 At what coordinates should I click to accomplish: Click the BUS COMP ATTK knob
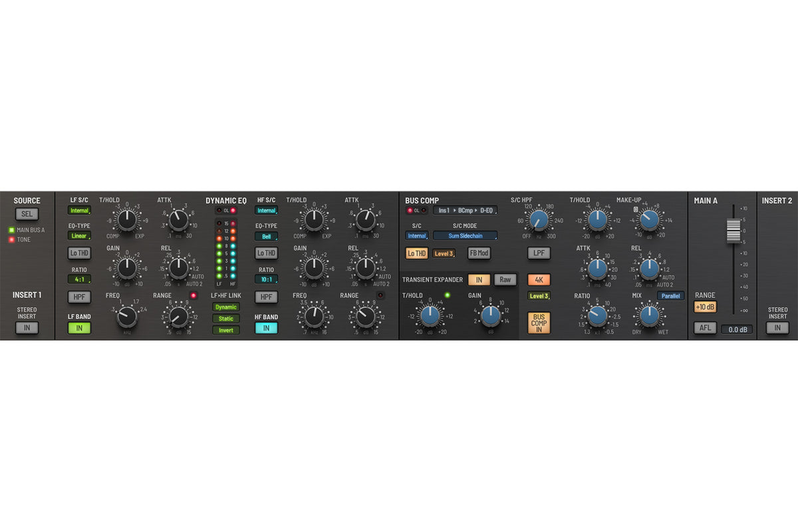point(597,268)
